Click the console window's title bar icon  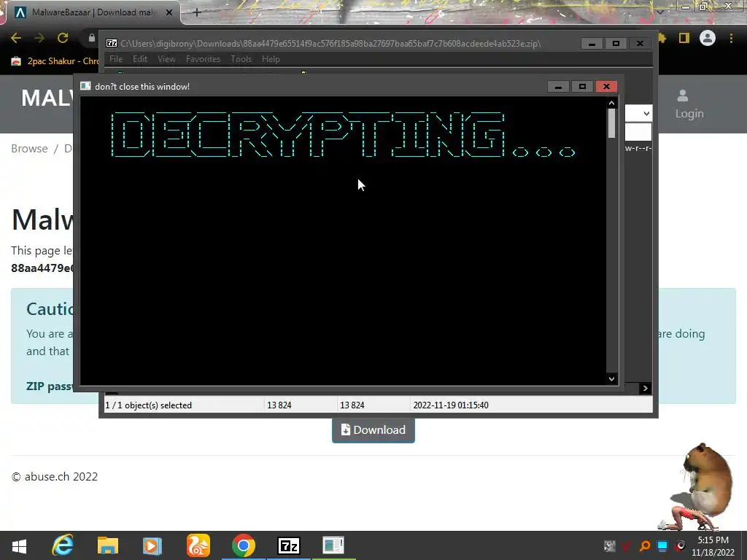click(x=85, y=86)
